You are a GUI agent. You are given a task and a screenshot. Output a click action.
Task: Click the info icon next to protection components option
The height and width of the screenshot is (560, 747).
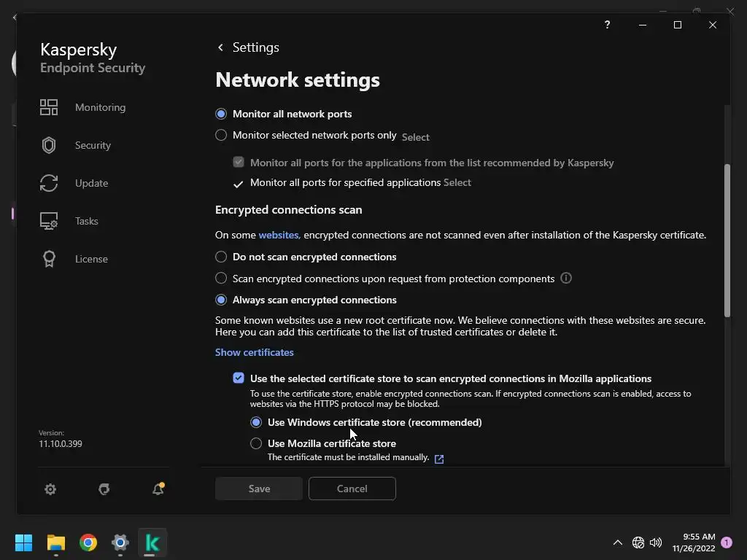566,278
